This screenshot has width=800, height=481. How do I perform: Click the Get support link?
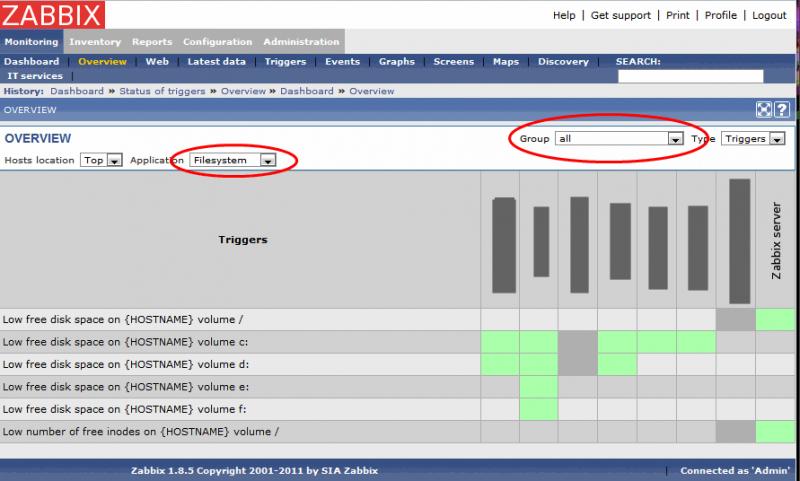click(620, 15)
